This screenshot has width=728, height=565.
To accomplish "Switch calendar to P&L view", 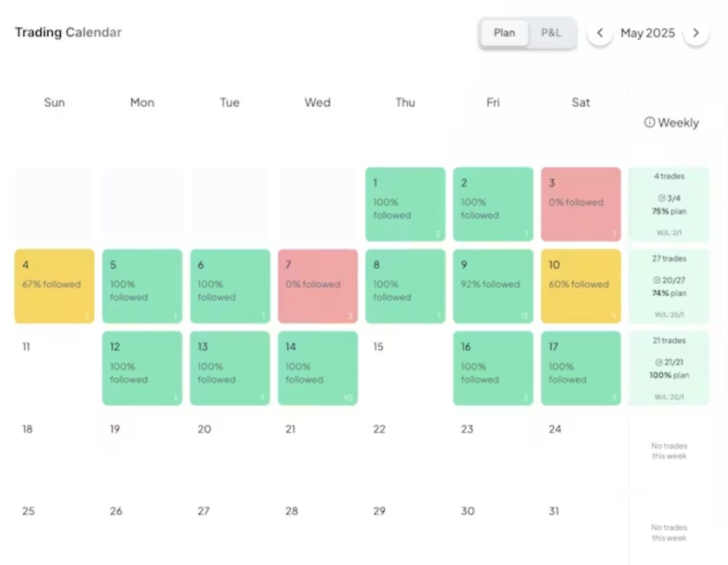I will [551, 33].
